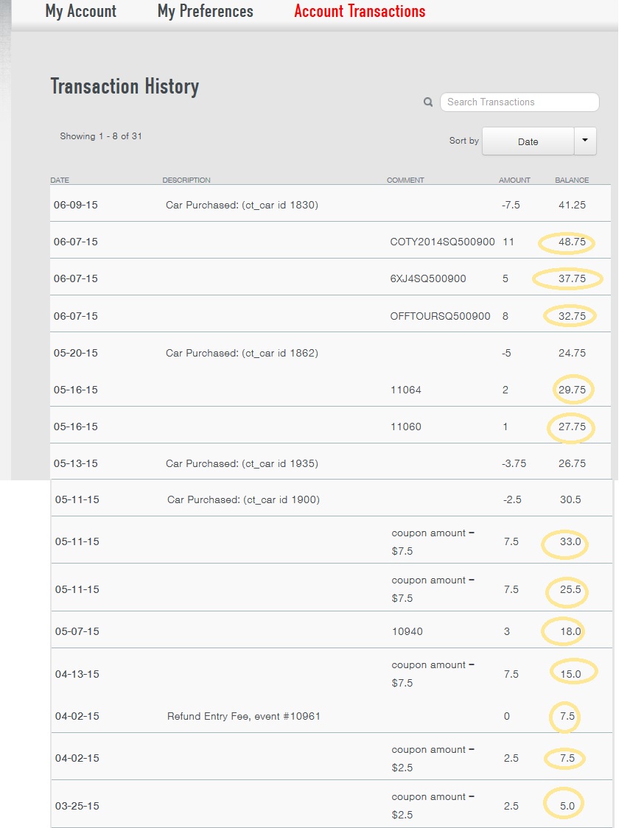
Task: Click the DATE column header
Action: click(x=60, y=180)
